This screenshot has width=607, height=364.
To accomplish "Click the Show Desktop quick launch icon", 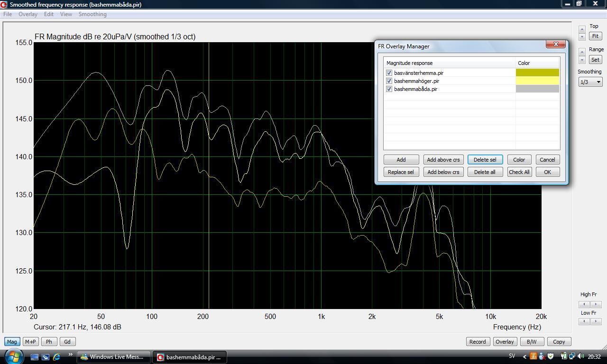I will [x=35, y=357].
